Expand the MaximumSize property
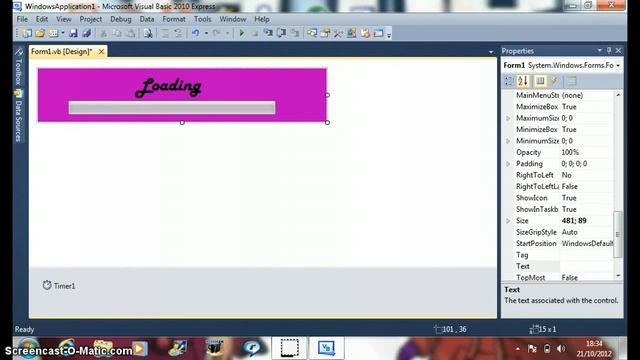Viewport: 640px width, 360px height. click(x=508, y=118)
